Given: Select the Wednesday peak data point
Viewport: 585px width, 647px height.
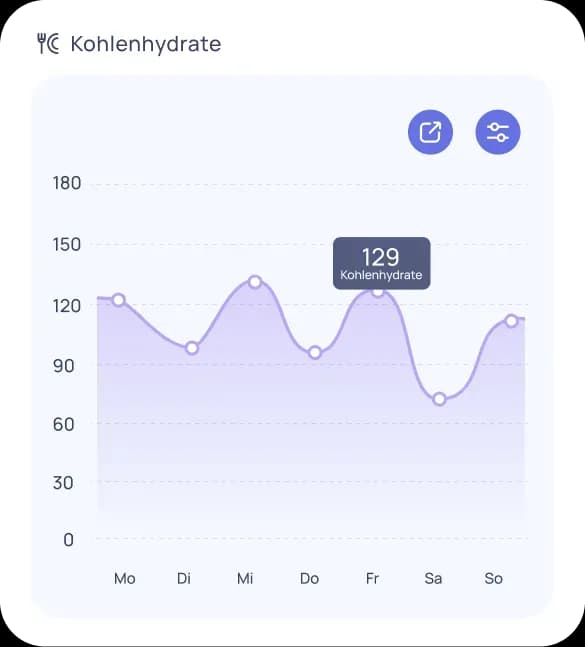Looking at the screenshot, I should pos(255,282).
